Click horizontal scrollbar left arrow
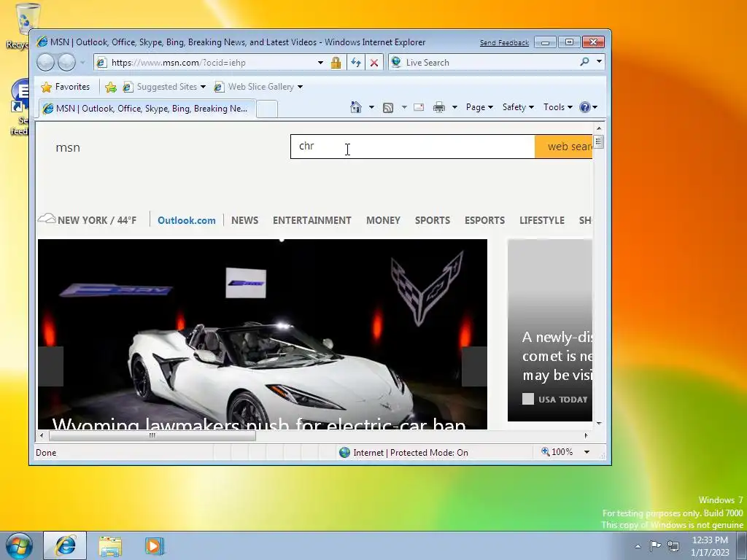 coord(42,435)
